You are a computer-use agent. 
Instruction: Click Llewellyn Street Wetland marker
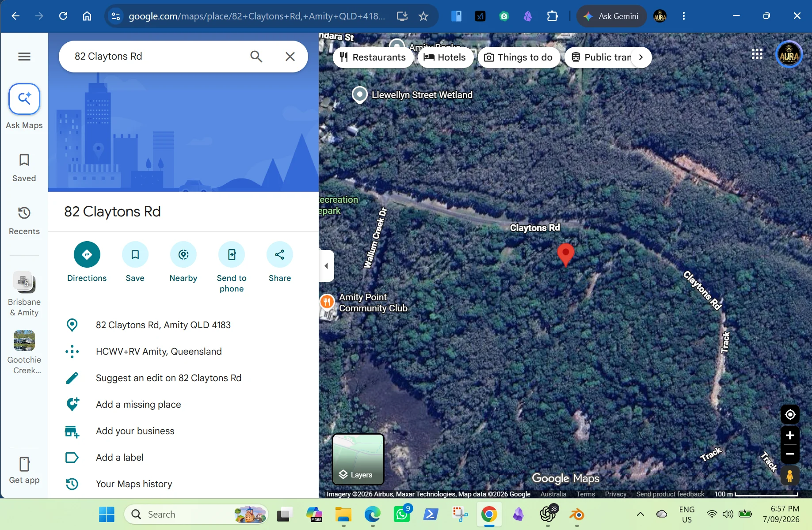(x=360, y=95)
